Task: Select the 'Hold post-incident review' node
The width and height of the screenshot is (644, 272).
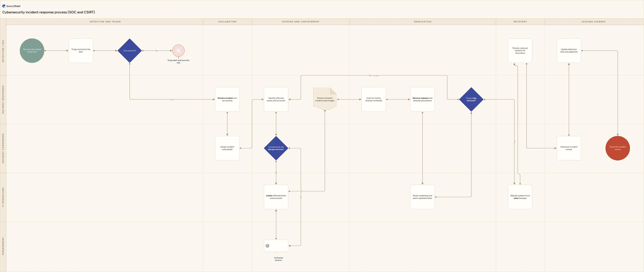Action: click(x=569, y=148)
